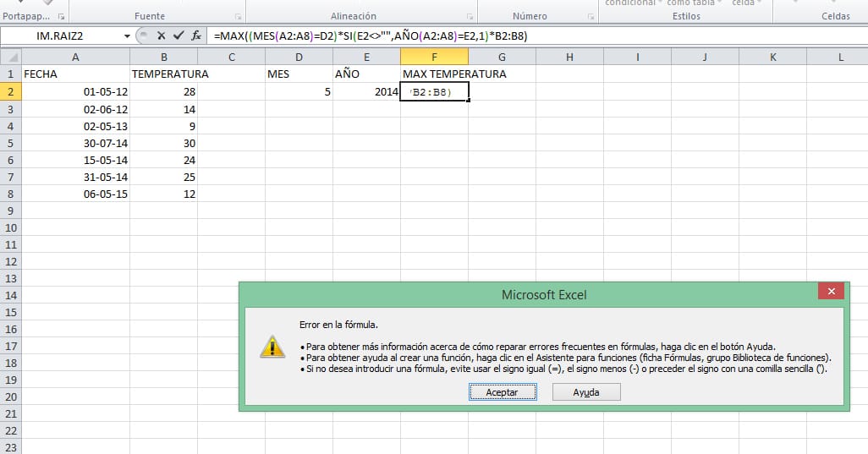Click the date cell 31-05-14
Screen dimensions: 868x454
[x=76, y=177]
